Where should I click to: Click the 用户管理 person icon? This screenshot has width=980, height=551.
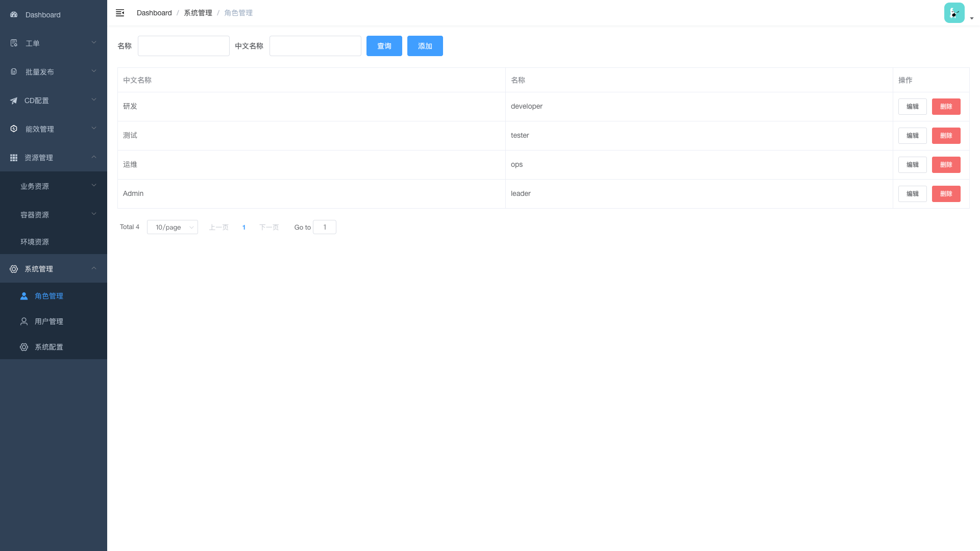(24, 321)
